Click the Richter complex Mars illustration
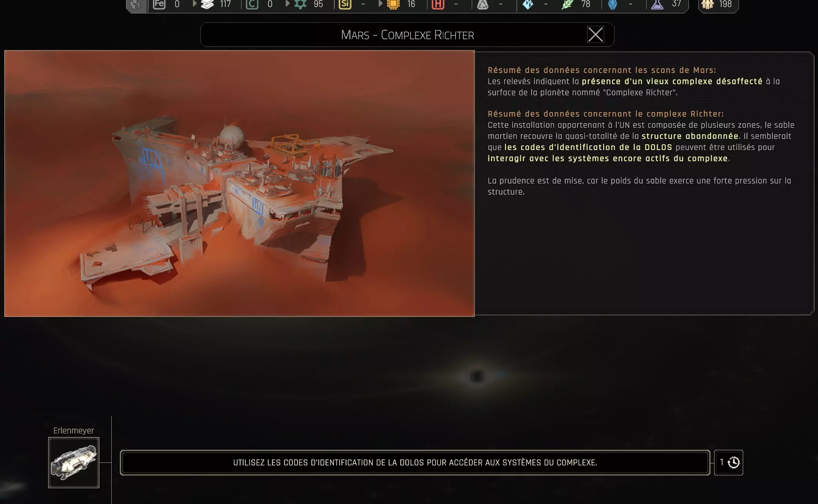Screen dimensions: 818x504 (239, 183)
